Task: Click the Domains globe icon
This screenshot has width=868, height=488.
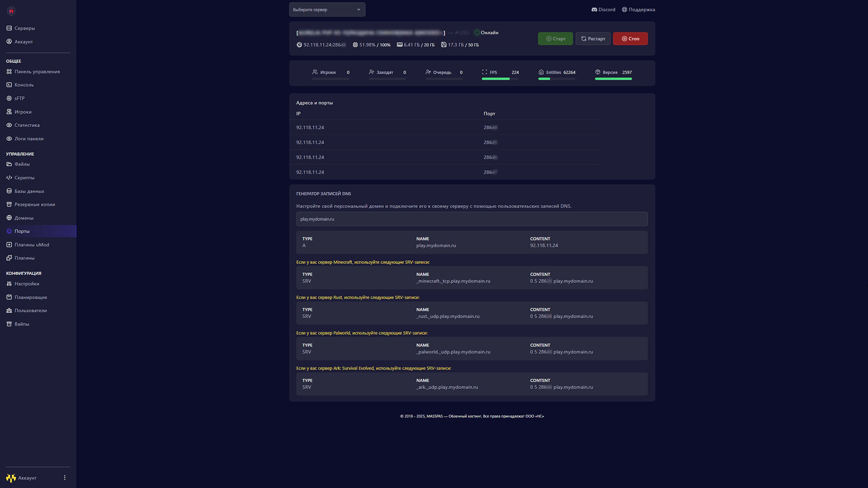Action: 9,218
